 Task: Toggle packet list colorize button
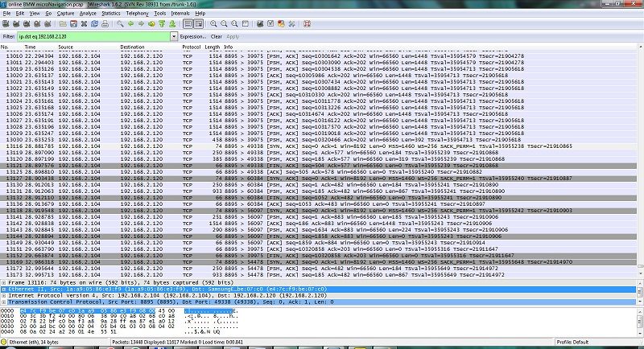(x=188, y=24)
